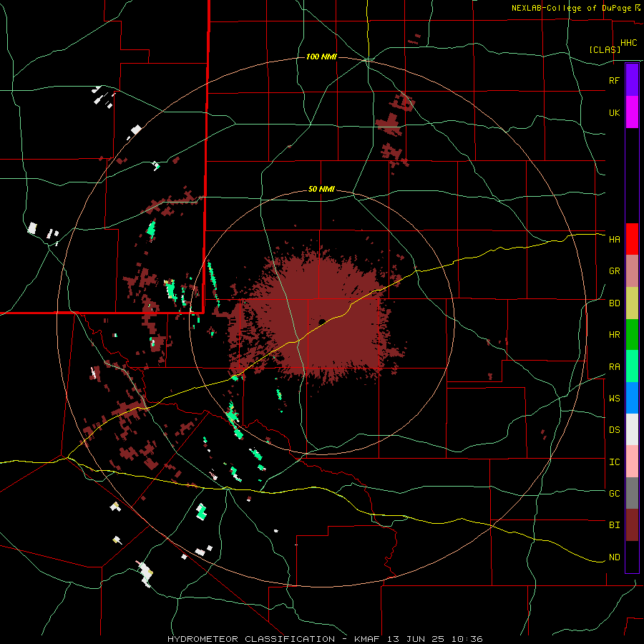Click the GC legend label
This screenshot has width=644, height=644.
point(615,494)
